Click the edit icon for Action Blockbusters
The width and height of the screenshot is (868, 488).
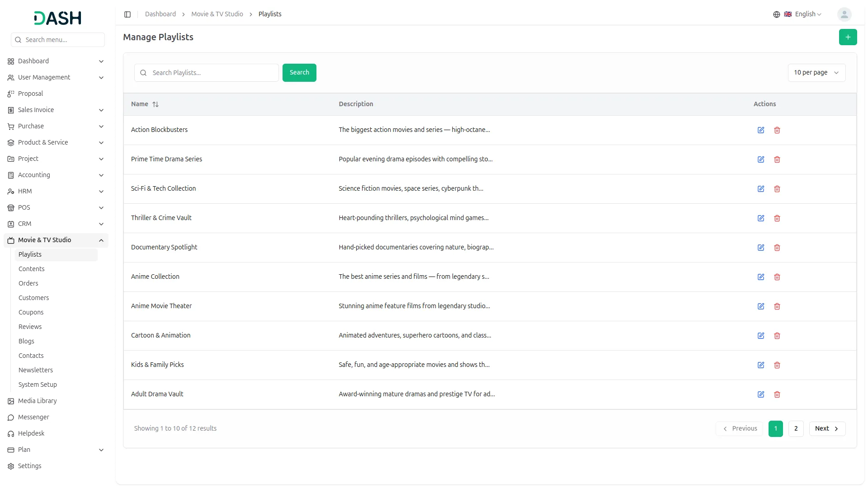(761, 130)
